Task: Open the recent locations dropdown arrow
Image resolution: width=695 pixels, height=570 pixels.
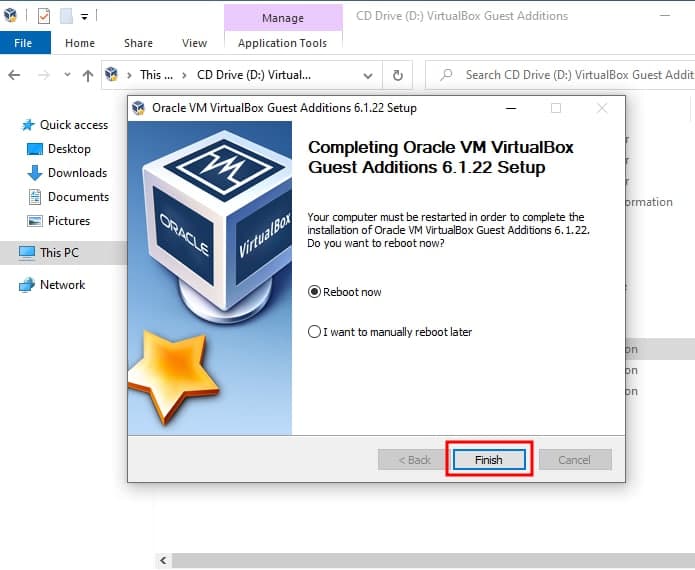Action: 67,74
